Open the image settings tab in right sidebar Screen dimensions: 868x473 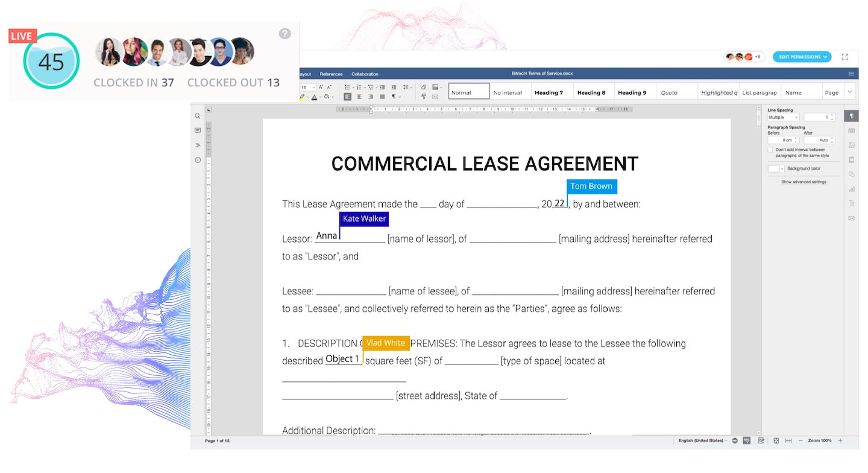click(x=851, y=145)
